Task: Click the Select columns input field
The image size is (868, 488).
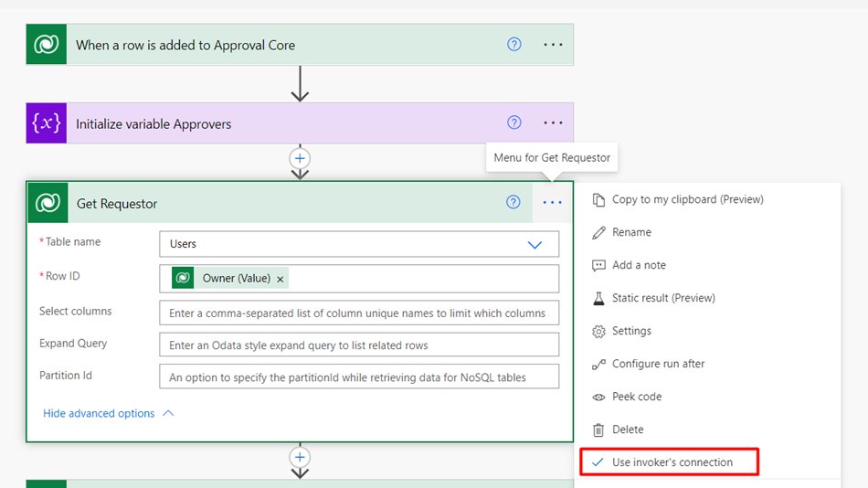Action: click(x=359, y=313)
